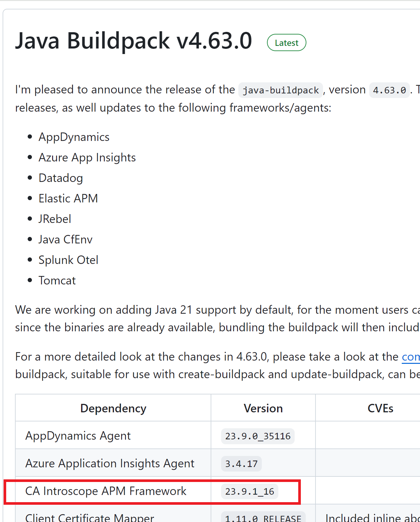Screen dimensions: 420x522
Task: Click the Latest release badge
Action: pos(287,43)
